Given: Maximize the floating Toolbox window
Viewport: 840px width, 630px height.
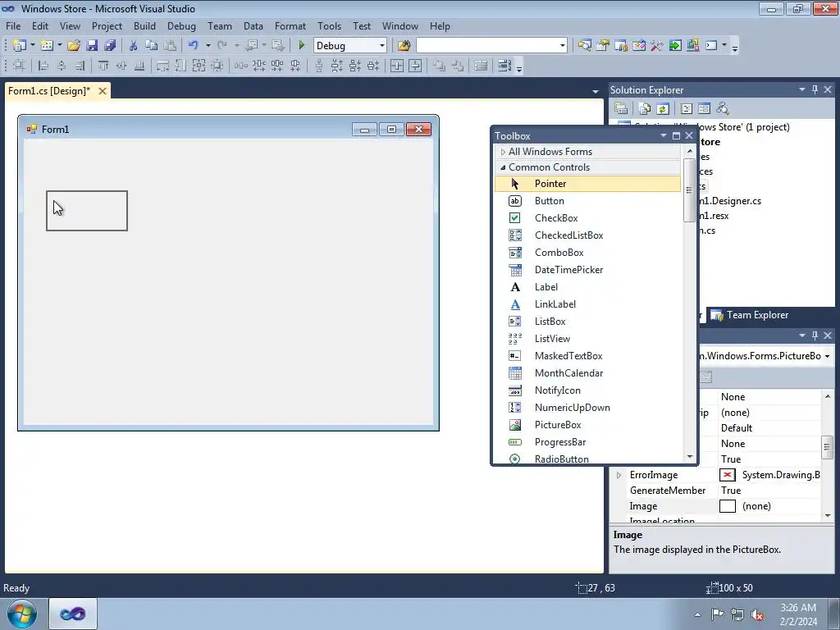Looking at the screenshot, I should (x=676, y=135).
